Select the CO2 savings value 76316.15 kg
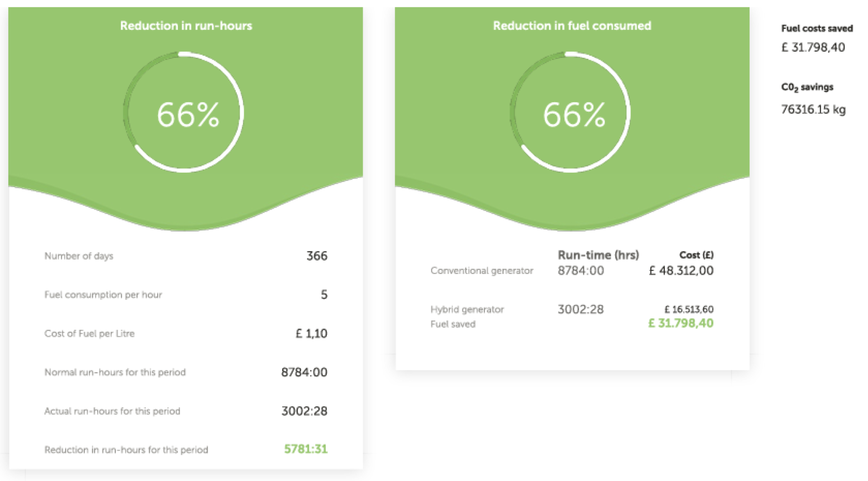The image size is (868, 481). (813, 109)
